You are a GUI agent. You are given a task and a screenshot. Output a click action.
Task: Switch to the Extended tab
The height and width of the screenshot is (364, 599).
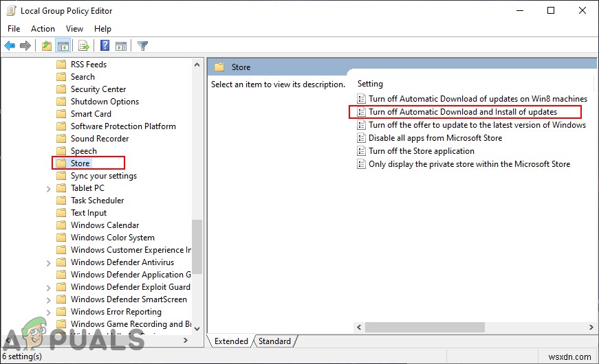231,341
